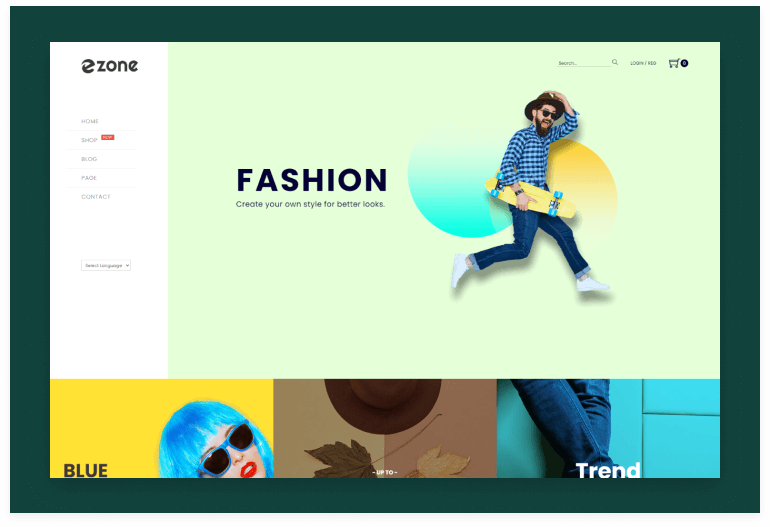Click the ezone logo
This screenshot has width=770, height=527.
click(x=110, y=66)
